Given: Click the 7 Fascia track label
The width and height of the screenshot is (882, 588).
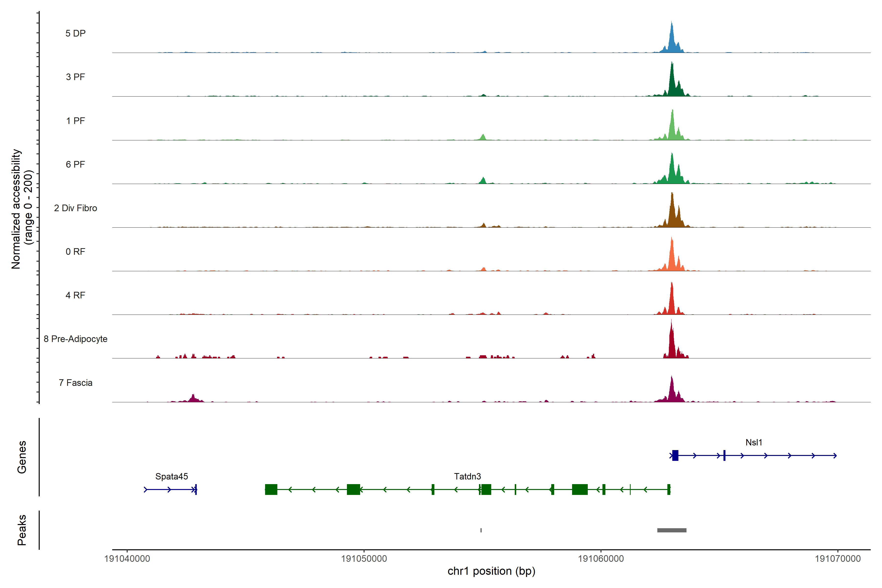Looking at the screenshot, I should 75,383.
